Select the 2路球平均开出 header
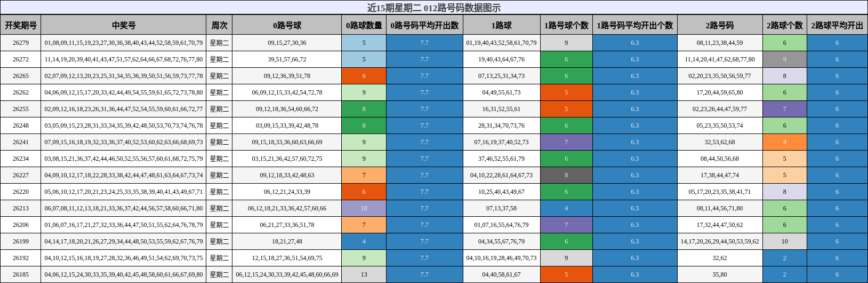The image size is (868, 283). pos(837,25)
